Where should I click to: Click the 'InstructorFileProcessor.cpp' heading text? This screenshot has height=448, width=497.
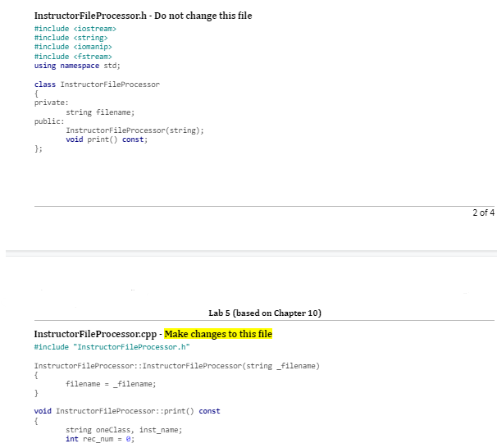pos(95,334)
